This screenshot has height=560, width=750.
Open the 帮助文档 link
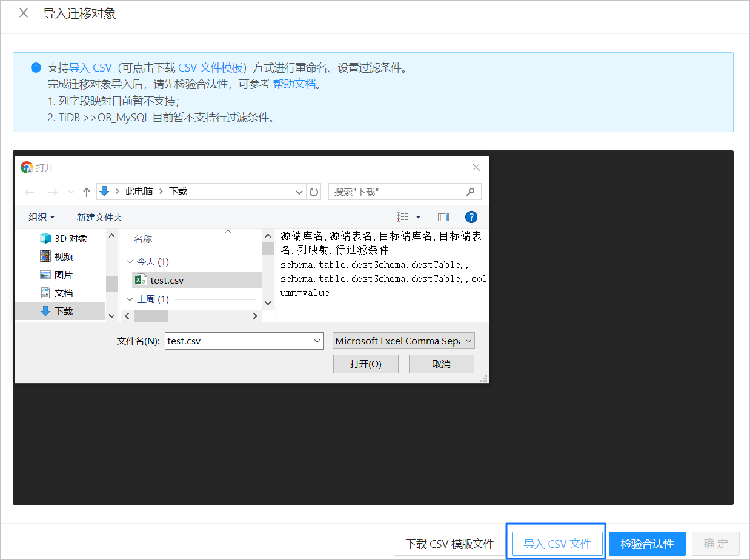pos(294,84)
